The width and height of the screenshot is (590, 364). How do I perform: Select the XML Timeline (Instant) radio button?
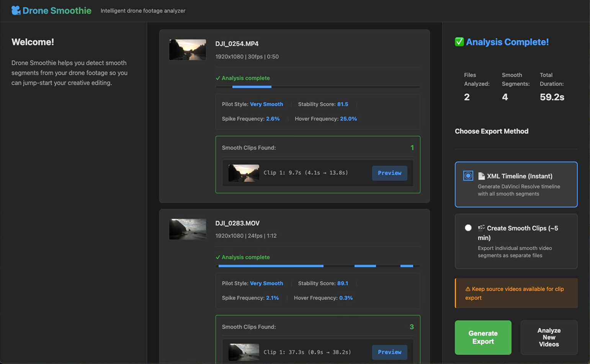click(x=468, y=176)
